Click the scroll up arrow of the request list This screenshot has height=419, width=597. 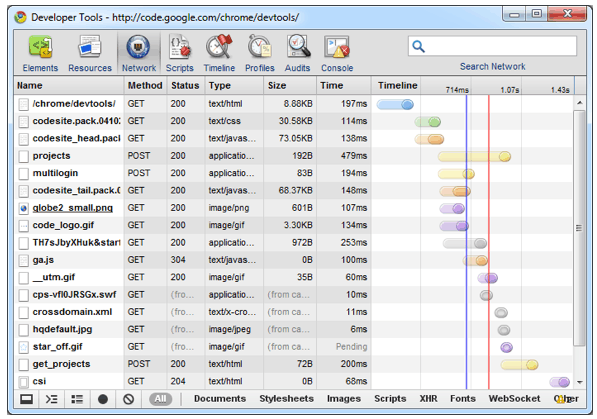pos(579,102)
